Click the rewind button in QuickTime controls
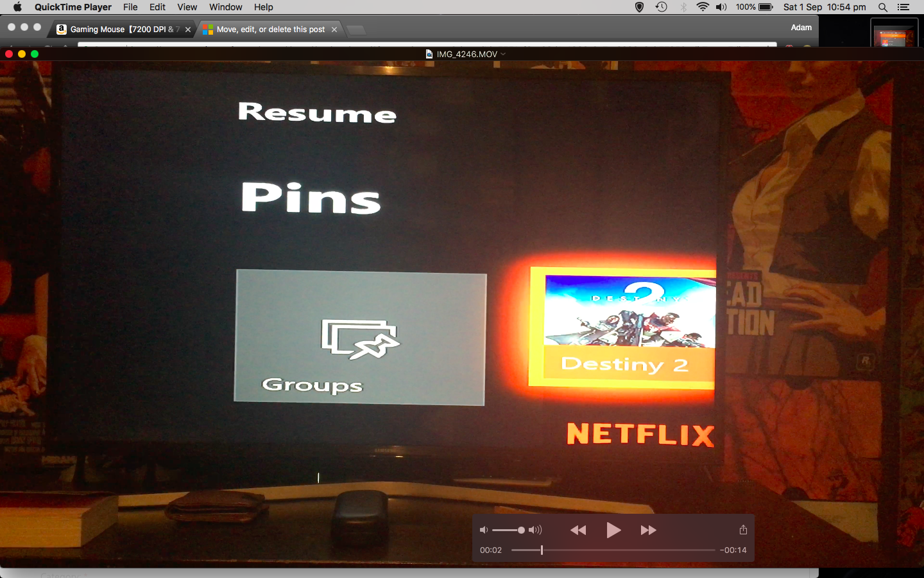The width and height of the screenshot is (924, 578). (578, 530)
